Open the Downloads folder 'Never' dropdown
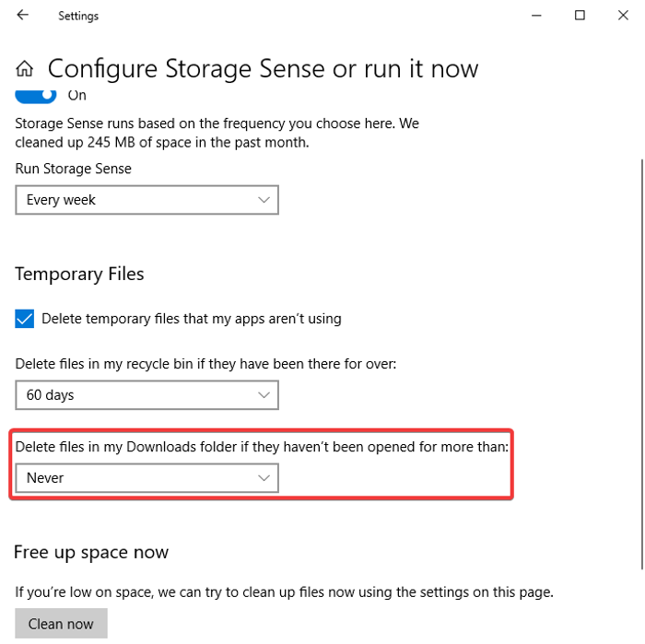645x644 pixels. pos(147,478)
